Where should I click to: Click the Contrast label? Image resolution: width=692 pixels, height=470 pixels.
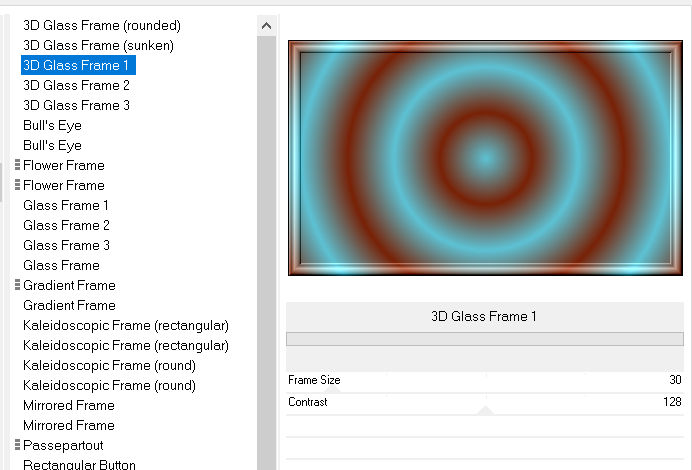pyautogui.click(x=308, y=402)
